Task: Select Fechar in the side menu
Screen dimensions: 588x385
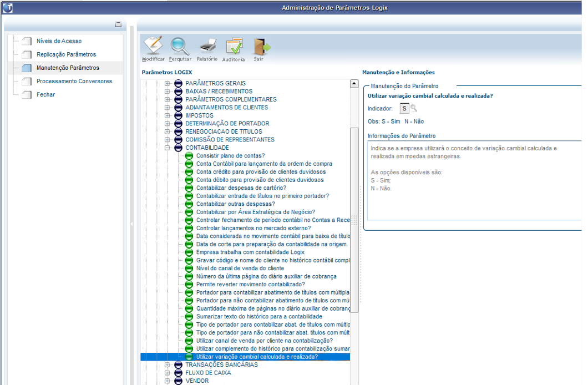Action: (x=45, y=95)
